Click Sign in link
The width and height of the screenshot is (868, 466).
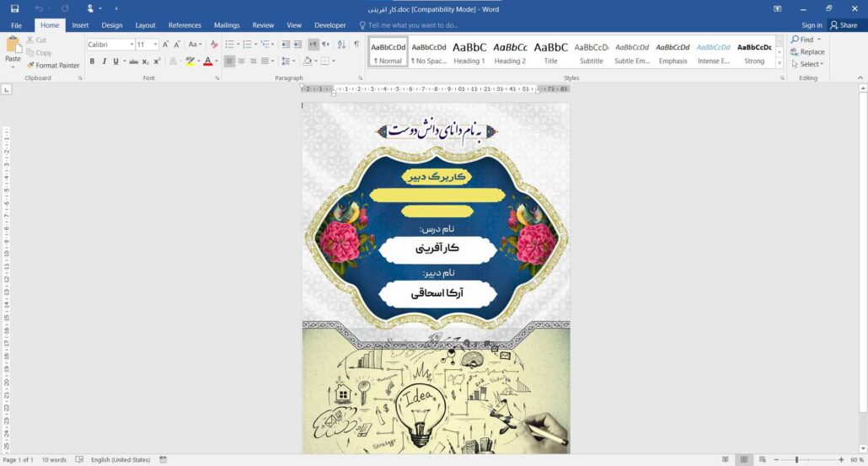click(x=812, y=25)
